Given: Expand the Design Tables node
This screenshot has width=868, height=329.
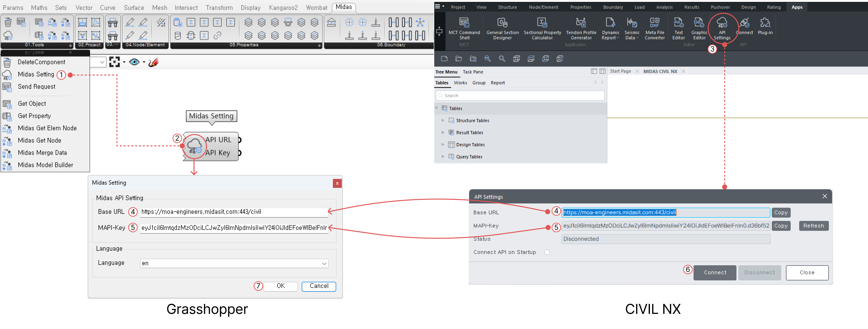Looking at the screenshot, I should click(x=443, y=144).
